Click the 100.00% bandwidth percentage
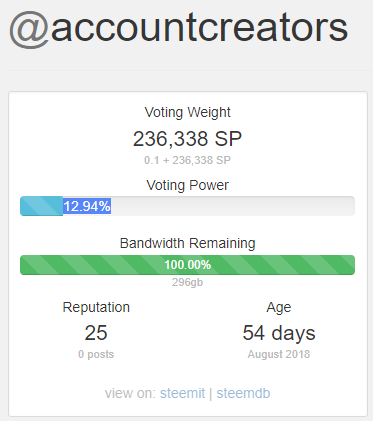This screenshot has width=373, height=421. tap(188, 265)
